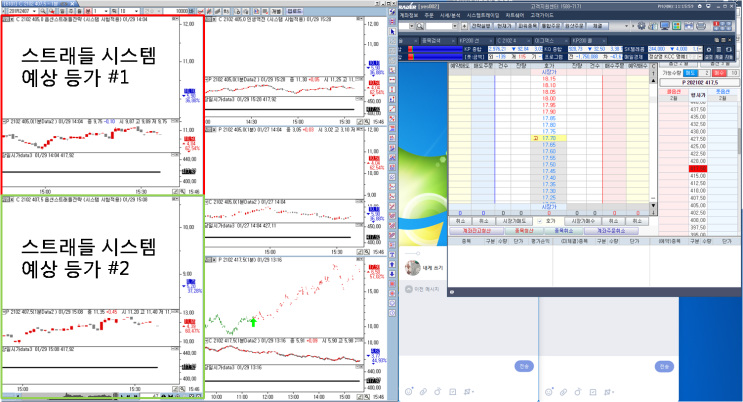Viewport: 743px width, 402px height.
Task: Close the 종목검색 tab
Action: (453, 40)
